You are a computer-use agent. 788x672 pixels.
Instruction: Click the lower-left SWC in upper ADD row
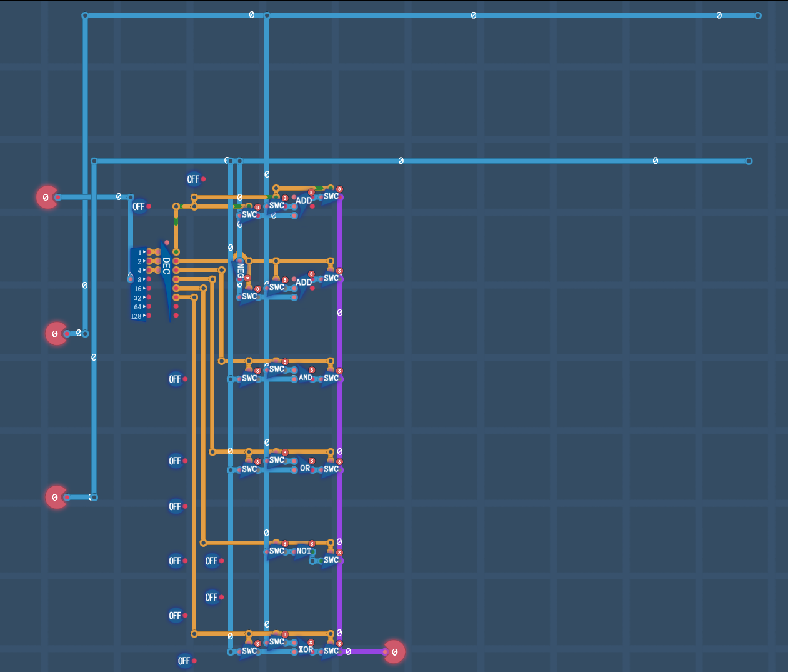(249, 214)
